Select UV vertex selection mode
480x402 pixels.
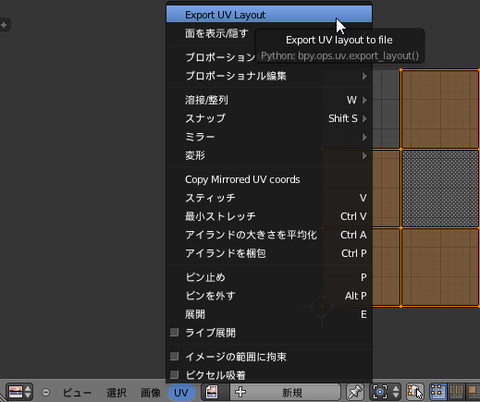coord(438,392)
